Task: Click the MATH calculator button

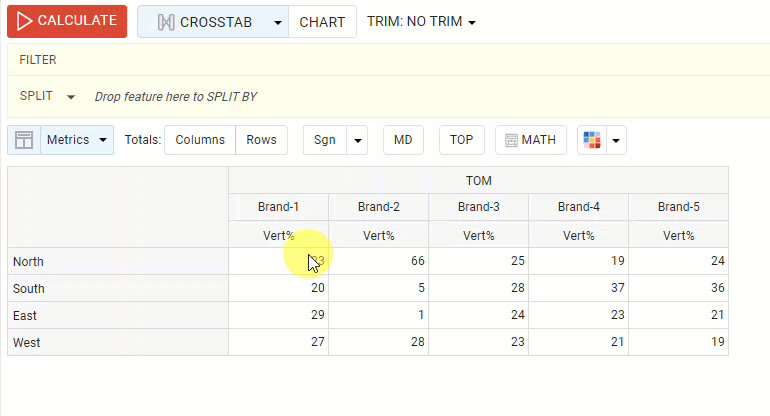Action: click(x=531, y=140)
